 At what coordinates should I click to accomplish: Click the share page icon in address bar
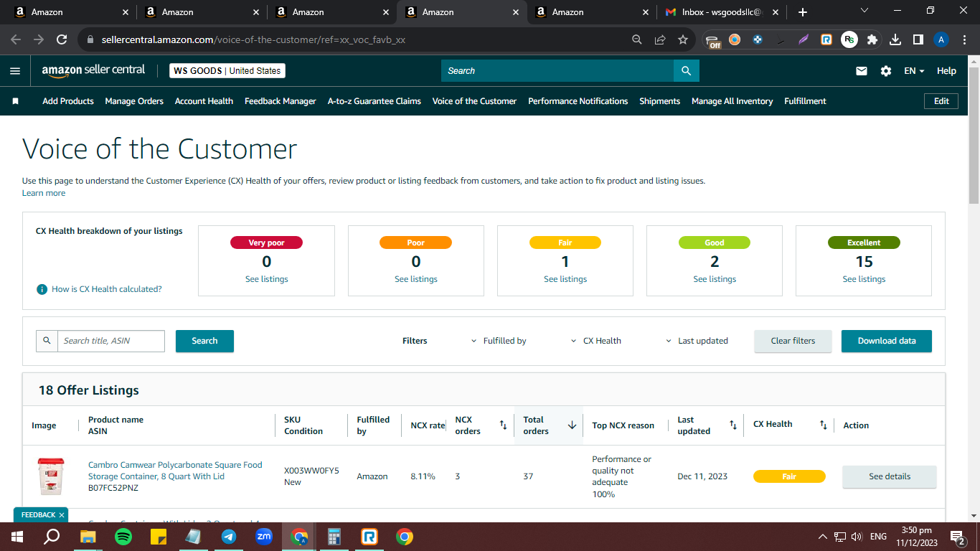point(660,39)
